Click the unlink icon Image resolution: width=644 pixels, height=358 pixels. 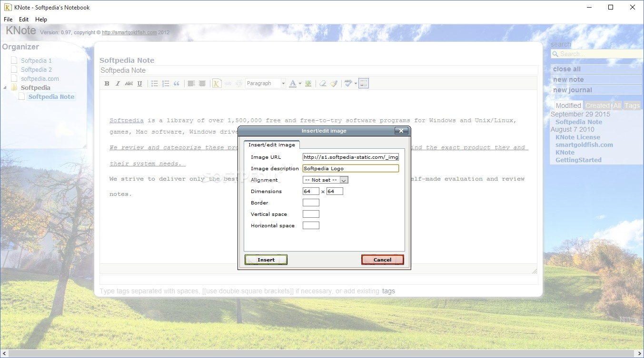(x=239, y=84)
